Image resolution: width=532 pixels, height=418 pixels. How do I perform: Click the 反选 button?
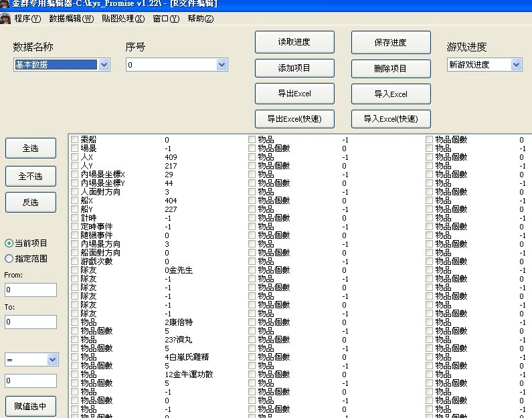(x=31, y=203)
